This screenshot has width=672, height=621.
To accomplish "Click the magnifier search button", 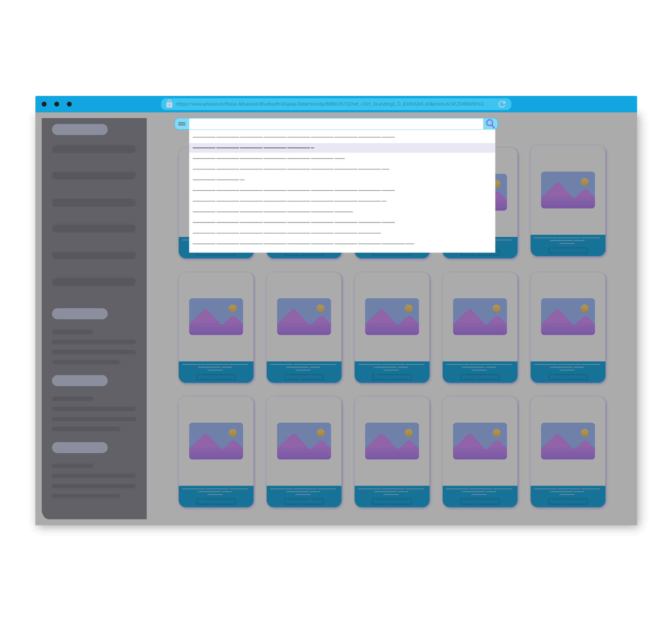I will pos(490,124).
